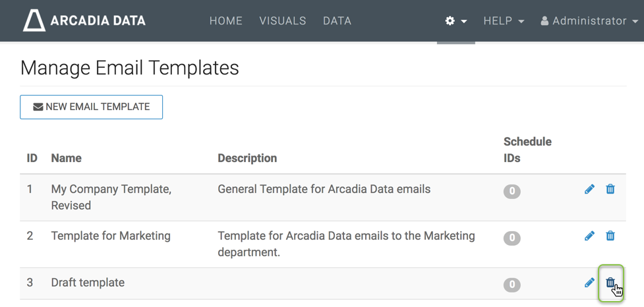Image resolution: width=644 pixels, height=307 pixels.
Task: Open the gear settings dropdown
Action: [455, 21]
